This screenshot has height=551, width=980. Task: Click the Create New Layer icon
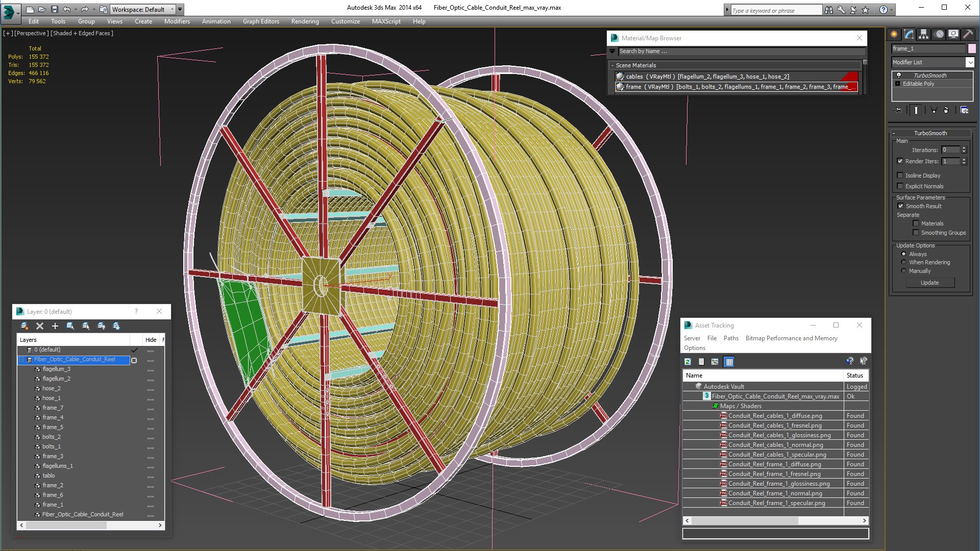click(x=24, y=326)
